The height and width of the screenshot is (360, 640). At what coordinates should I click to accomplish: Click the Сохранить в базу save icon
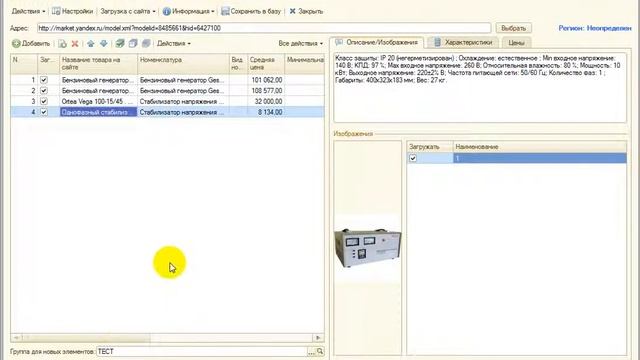click(225, 11)
